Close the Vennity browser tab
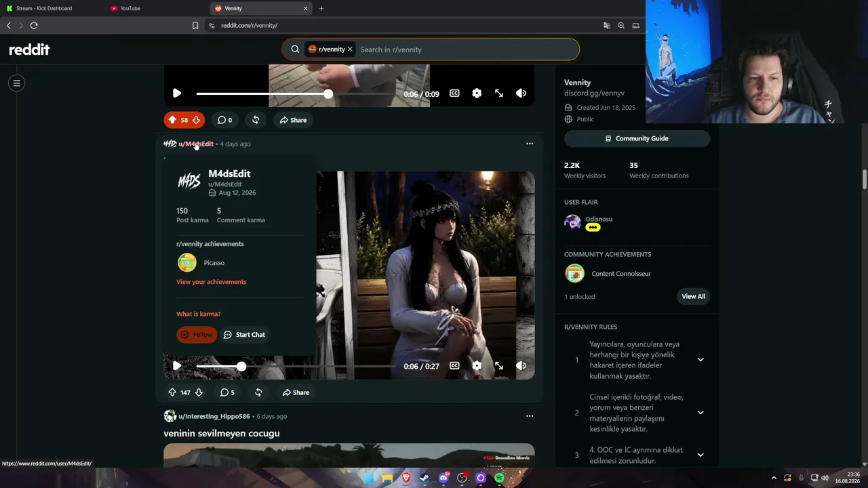This screenshot has height=488, width=868. [x=305, y=8]
